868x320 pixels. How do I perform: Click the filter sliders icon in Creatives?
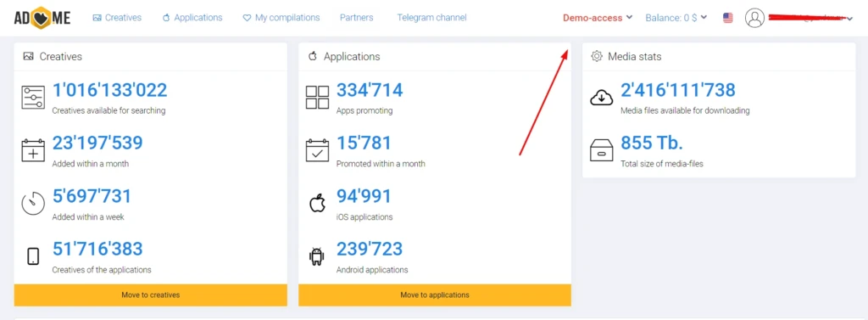33,97
